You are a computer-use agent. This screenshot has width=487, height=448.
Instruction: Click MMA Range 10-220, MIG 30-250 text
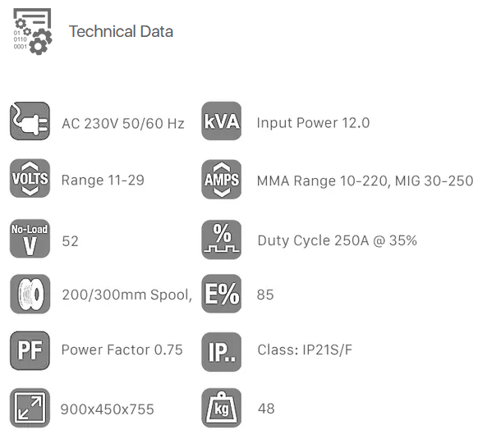pos(365,181)
